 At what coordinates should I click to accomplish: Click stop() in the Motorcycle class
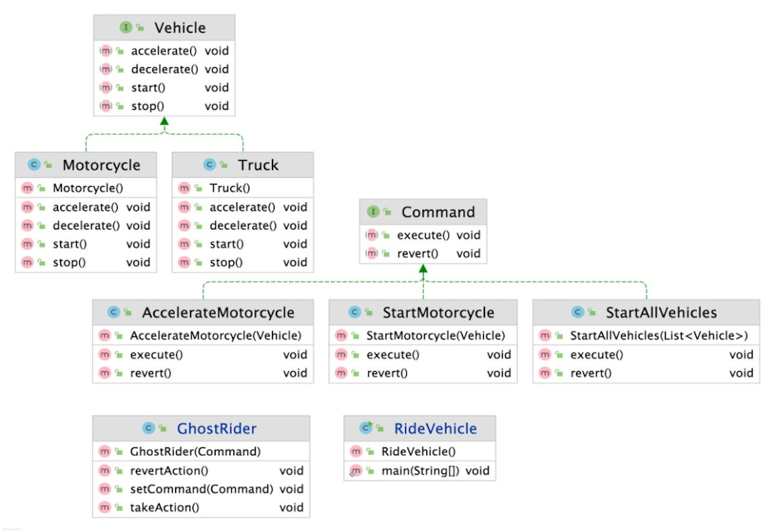click(69, 262)
